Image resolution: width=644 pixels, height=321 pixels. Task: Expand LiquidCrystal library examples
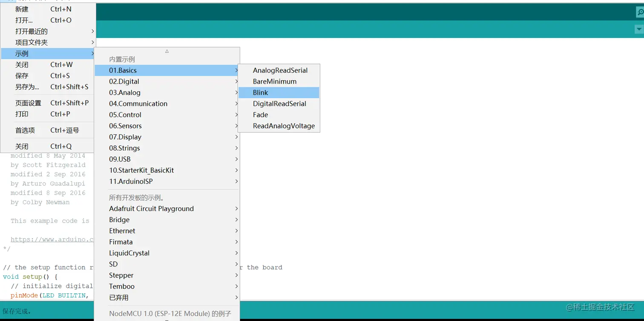pyautogui.click(x=167, y=253)
